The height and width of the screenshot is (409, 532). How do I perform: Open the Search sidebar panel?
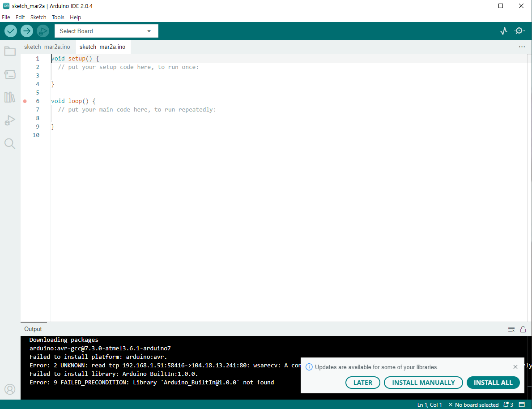(10, 144)
